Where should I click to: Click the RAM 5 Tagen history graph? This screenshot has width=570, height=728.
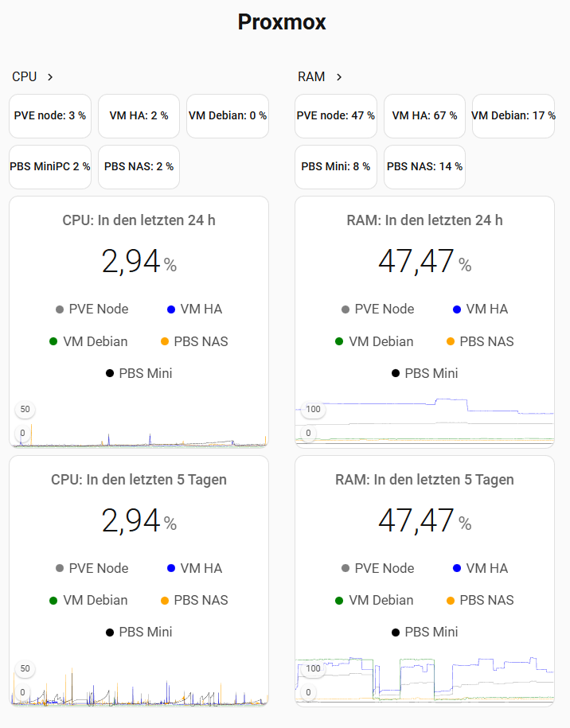tap(424, 682)
